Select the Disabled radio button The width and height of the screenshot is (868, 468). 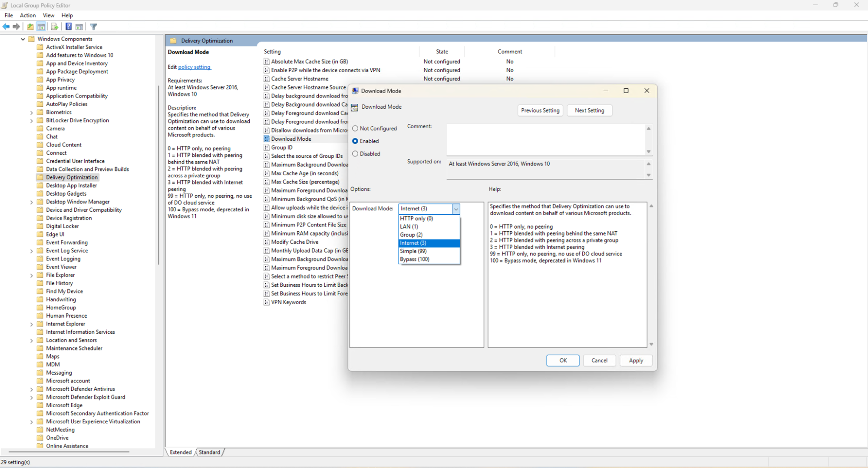click(355, 154)
